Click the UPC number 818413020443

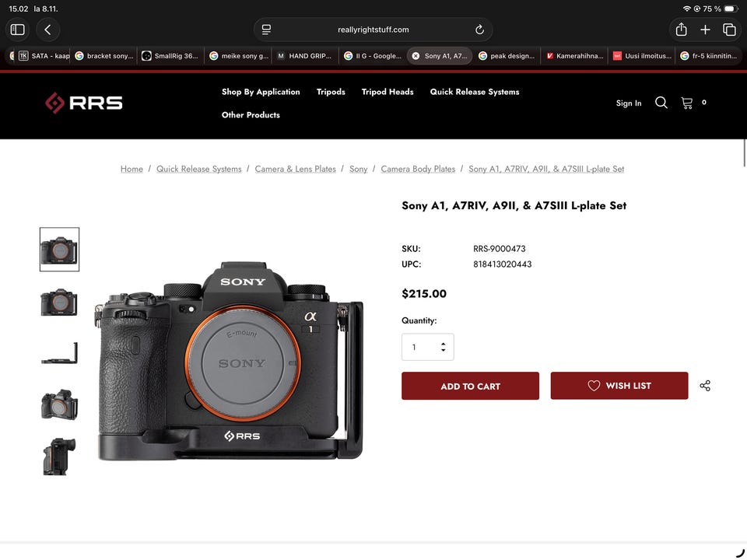pyautogui.click(x=502, y=264)
